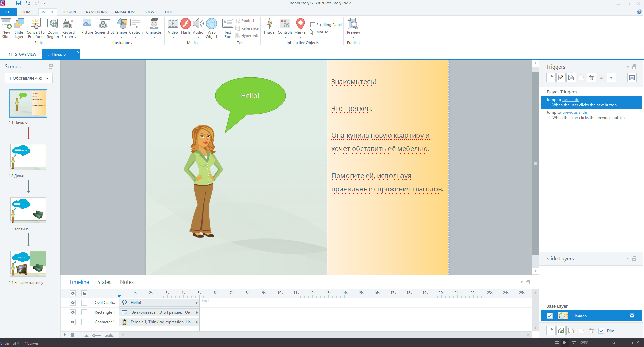
Task: Insert a Web Object
Action: 212,29
